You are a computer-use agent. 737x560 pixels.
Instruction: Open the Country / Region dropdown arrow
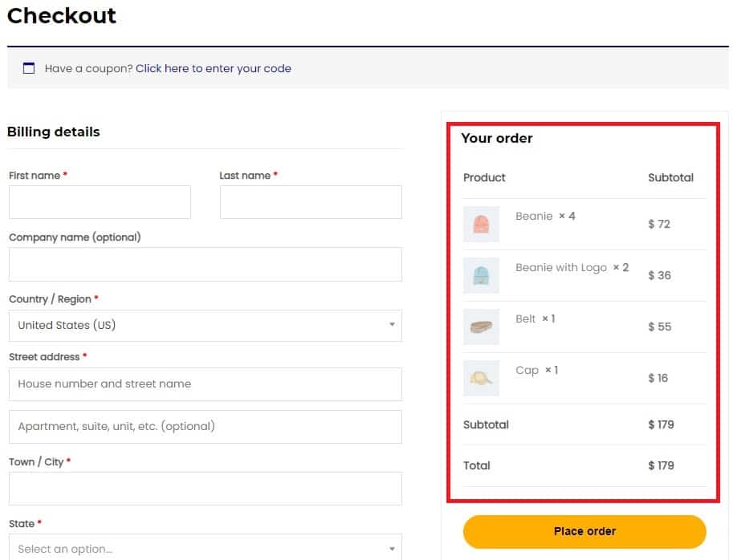[x=392, y=325]
